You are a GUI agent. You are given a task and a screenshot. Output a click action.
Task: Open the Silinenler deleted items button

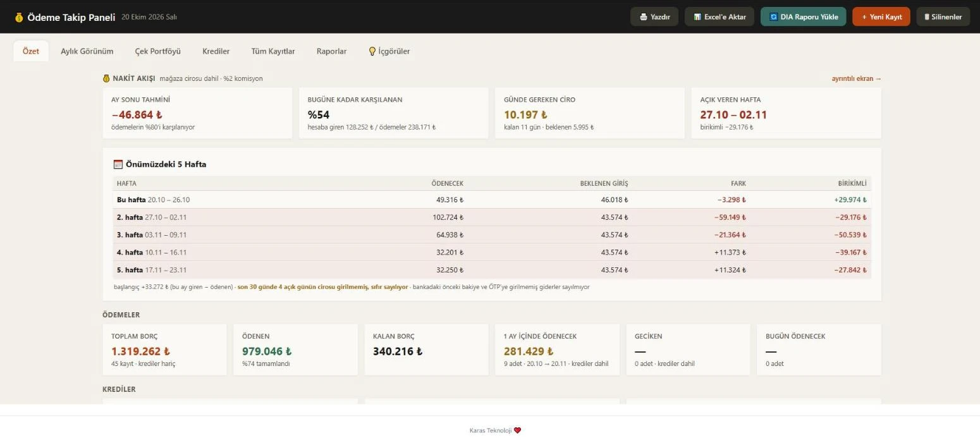943,17
